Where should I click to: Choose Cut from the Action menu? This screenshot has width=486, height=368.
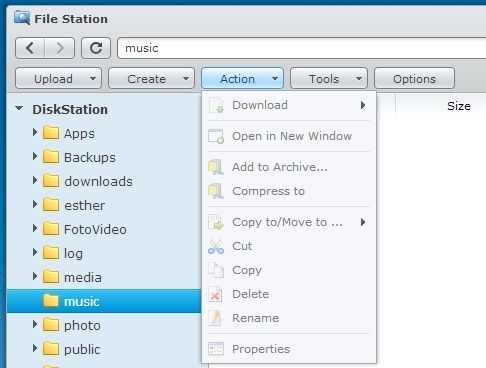click(289, 246)
